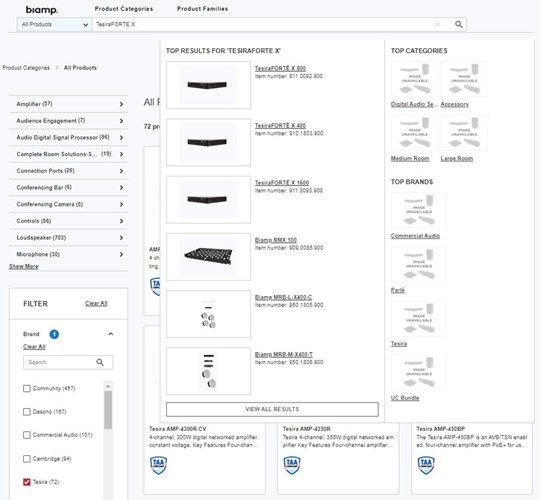Tick the Community (457) checkbox
The image size is (540, 500).
point(27,388)
